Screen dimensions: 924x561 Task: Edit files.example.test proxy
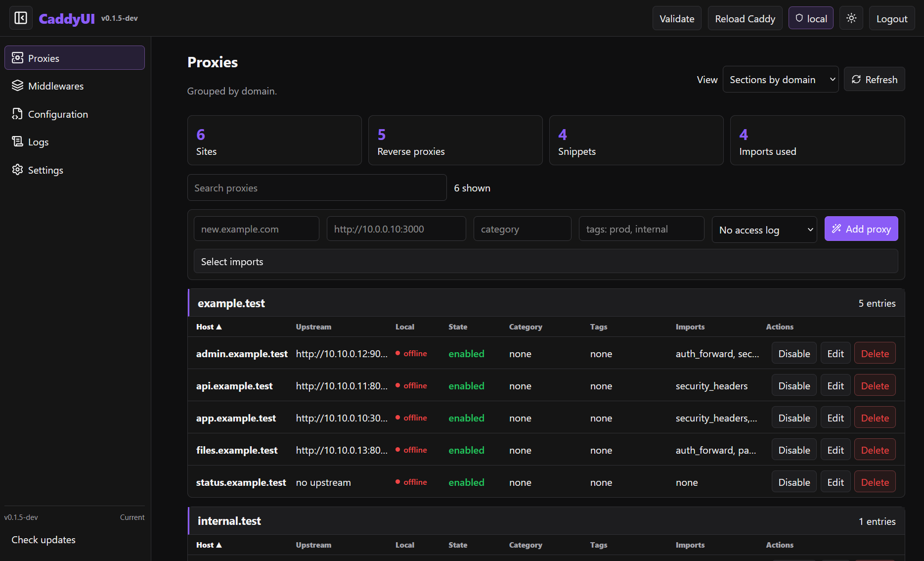click(x=836, y=450)
